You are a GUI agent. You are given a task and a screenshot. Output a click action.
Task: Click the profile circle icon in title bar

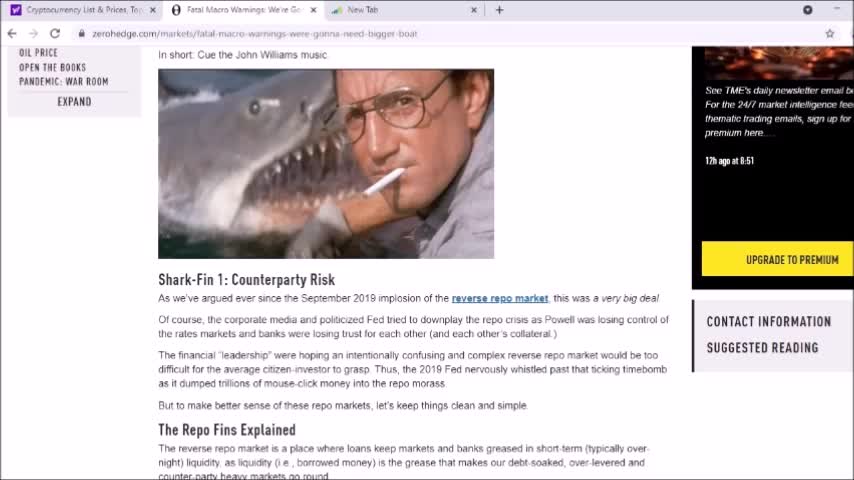(x=808, y=10)
